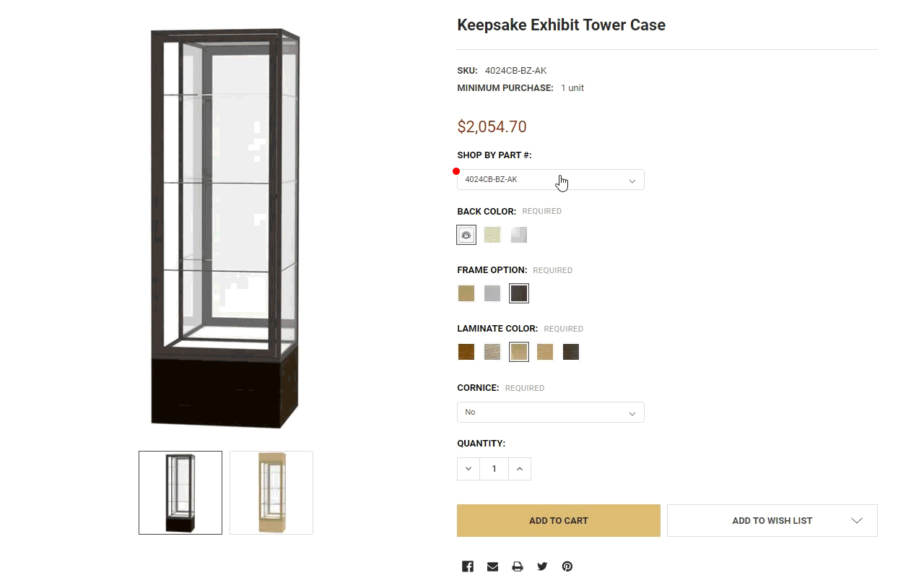Screen dimensions: 924x578
Task: Expand the Add to Wish List chevron
Action: point(857,521)
